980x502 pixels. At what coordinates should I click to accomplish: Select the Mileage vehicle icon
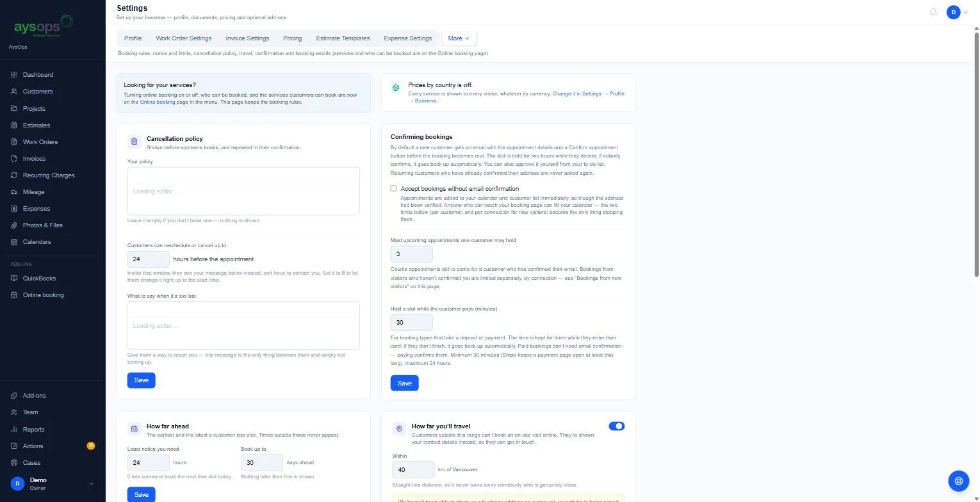click(x=14, y=191)
